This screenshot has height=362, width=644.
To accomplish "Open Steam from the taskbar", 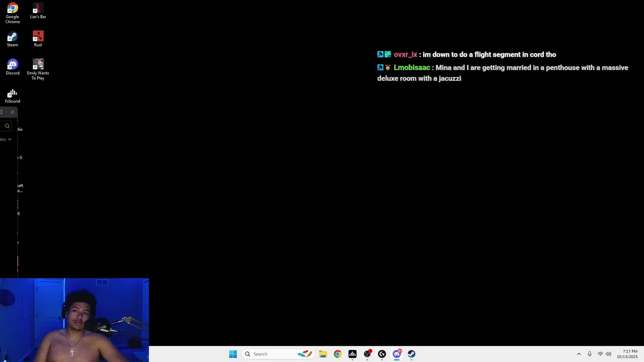I will (x=412, y=354).
